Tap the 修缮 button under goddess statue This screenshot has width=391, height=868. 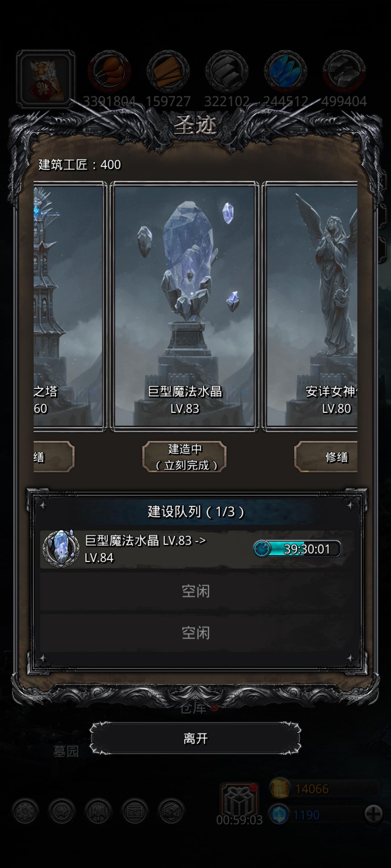[326, 457]
